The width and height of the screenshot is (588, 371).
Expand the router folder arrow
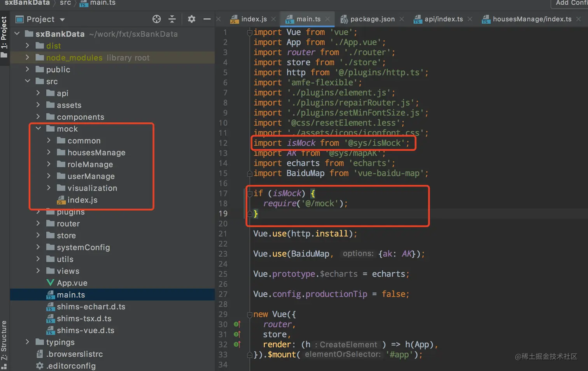coord(38,223)
